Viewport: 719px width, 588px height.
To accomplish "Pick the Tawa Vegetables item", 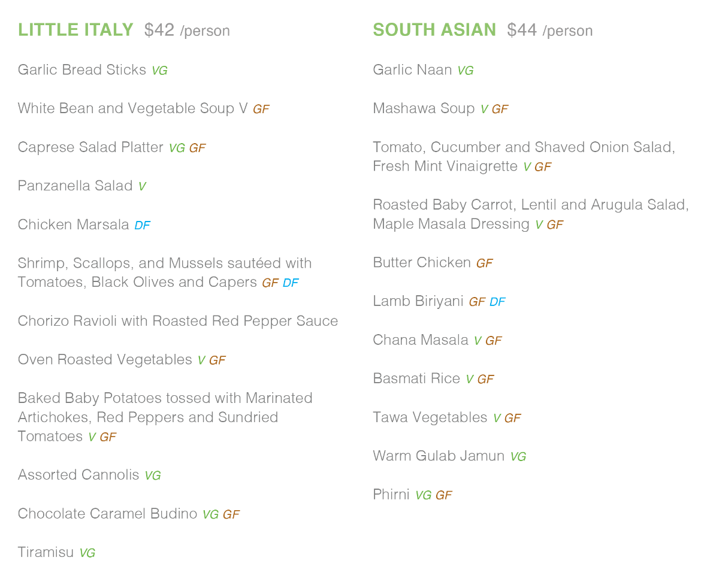I will tap(430, 417).
